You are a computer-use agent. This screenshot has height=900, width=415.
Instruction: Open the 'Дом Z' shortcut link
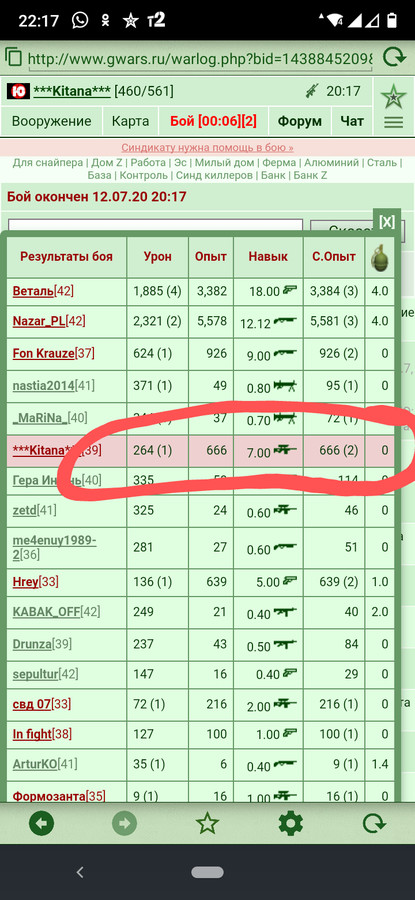point(107,162)
